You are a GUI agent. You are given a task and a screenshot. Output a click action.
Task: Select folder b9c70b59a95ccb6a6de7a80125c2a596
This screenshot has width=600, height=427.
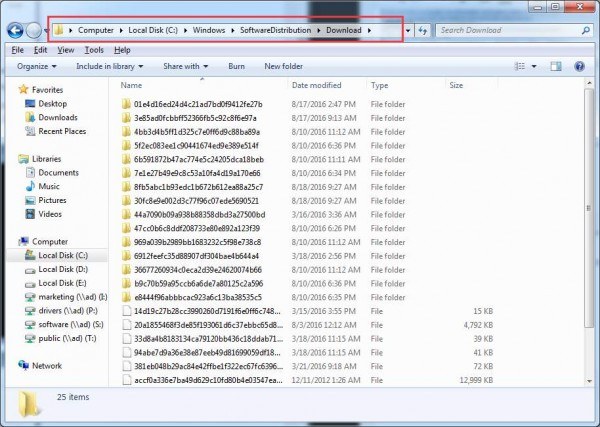(x=198, y=284)
